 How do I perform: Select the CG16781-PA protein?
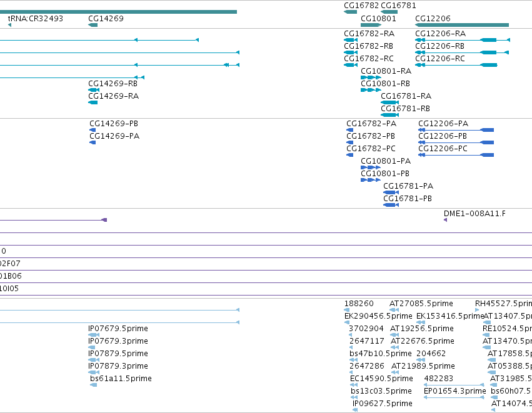tap(408, 186)
